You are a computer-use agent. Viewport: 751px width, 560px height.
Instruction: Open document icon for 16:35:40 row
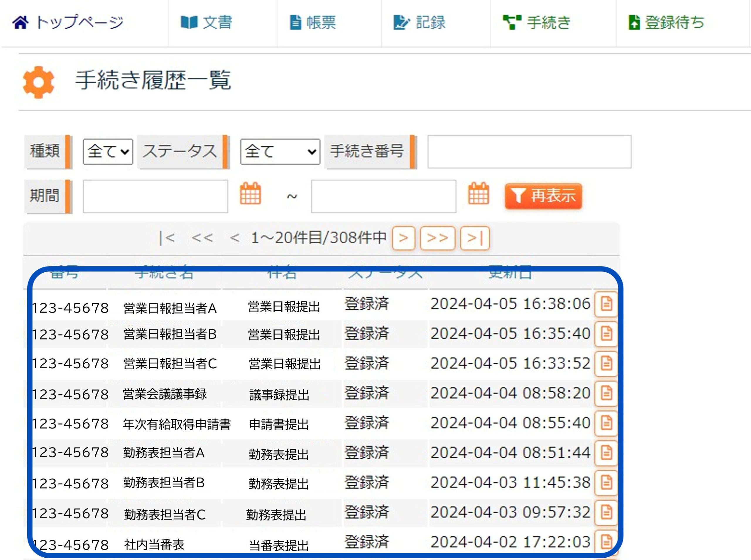tap(606, 334)
